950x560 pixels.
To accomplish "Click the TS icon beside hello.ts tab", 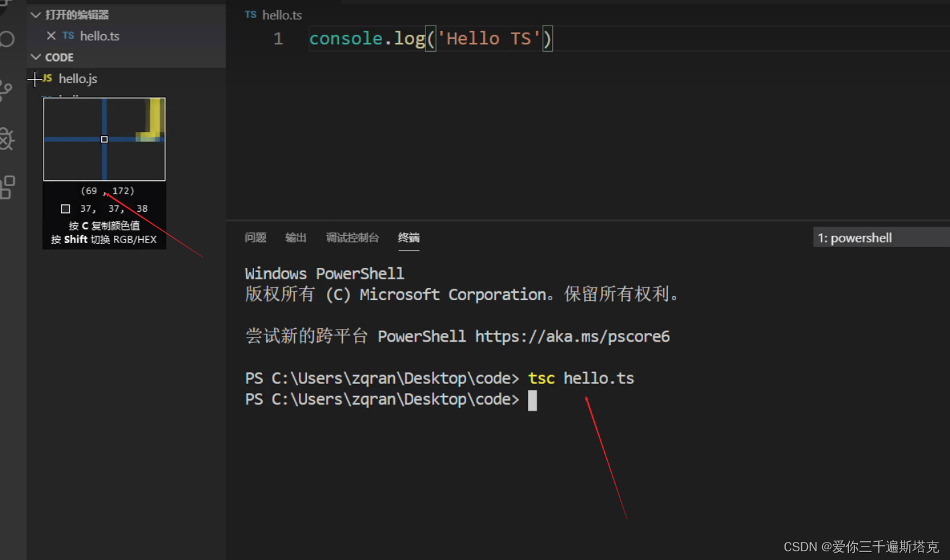I will point(251,14).
